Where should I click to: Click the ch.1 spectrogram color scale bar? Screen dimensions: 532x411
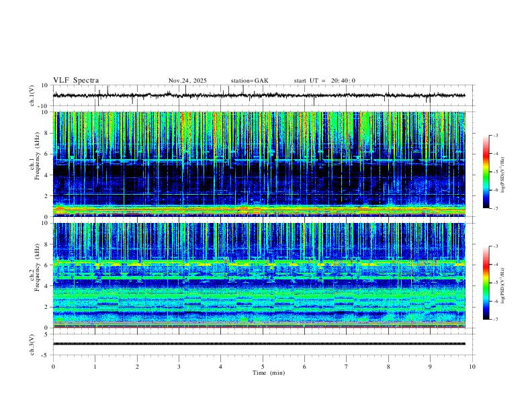[486, 172]
